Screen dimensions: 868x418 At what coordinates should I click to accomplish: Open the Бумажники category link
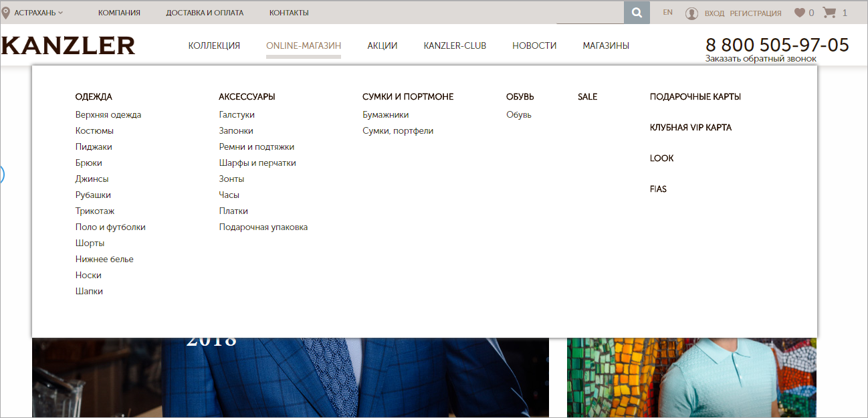[x=385, y=115]
